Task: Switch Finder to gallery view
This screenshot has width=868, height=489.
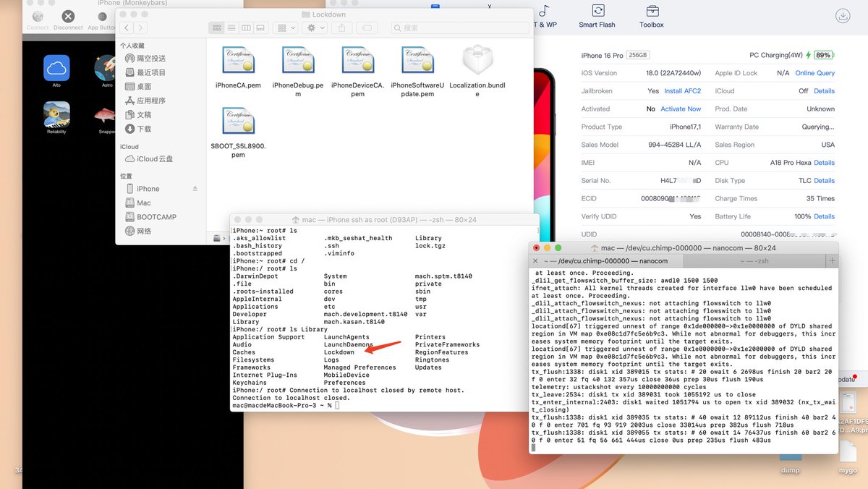Action: [262, 27]
